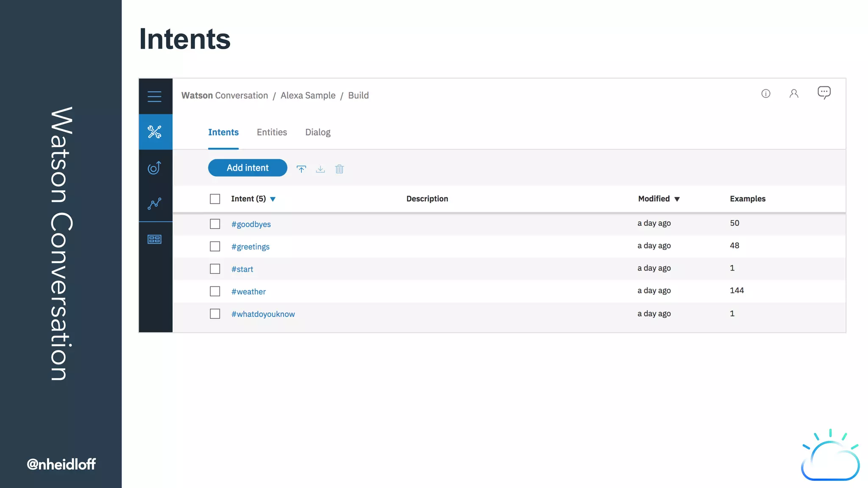Image resolution: width=868 pixels, height=488 pixels.
Task: Click the export intents download icon
Action: [x=320, y=169]
